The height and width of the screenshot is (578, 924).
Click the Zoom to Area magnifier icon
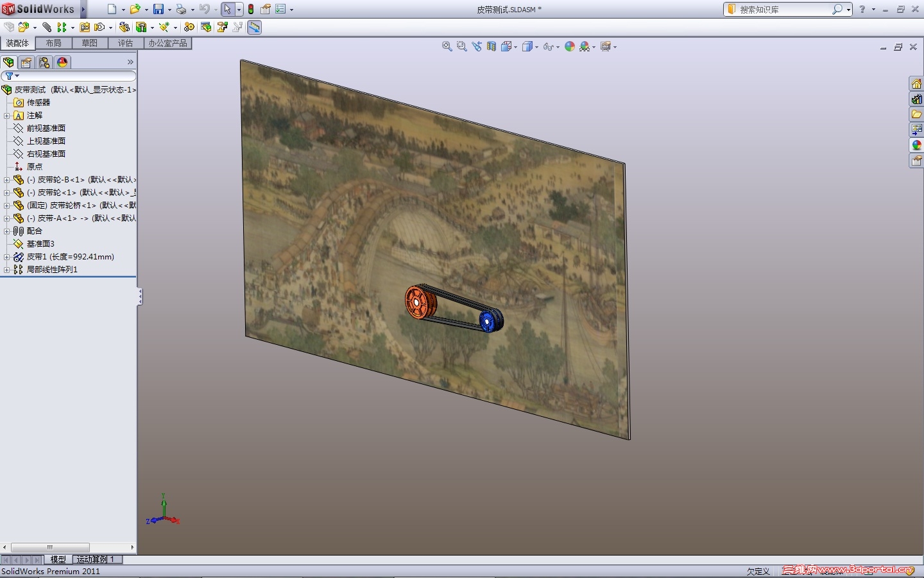point(461,46)
